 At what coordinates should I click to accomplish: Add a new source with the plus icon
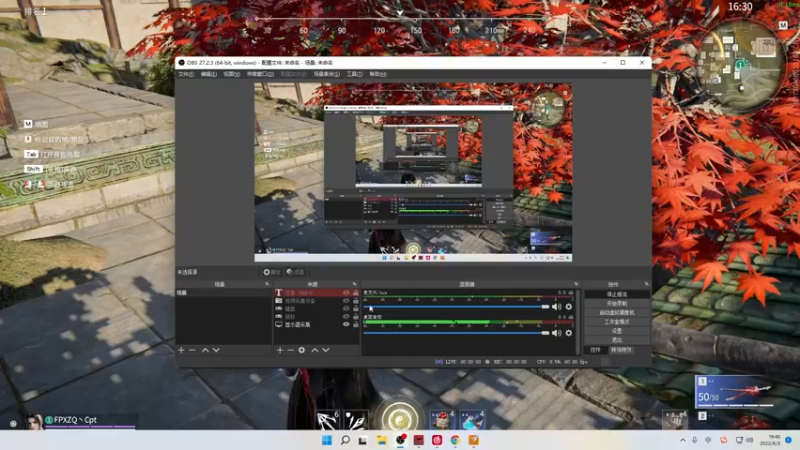[x=280, y=350]
